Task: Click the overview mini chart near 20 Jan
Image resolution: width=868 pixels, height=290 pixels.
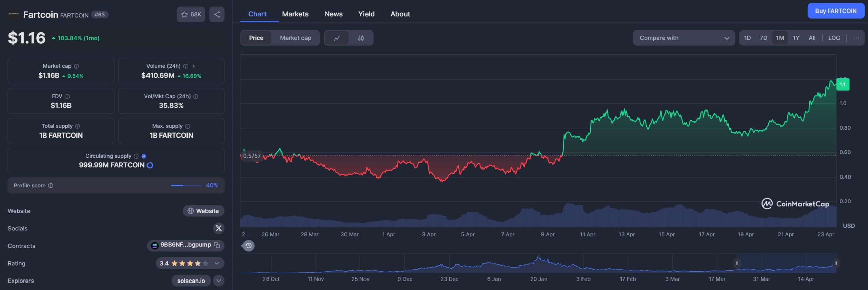Action: coord(538,263)
